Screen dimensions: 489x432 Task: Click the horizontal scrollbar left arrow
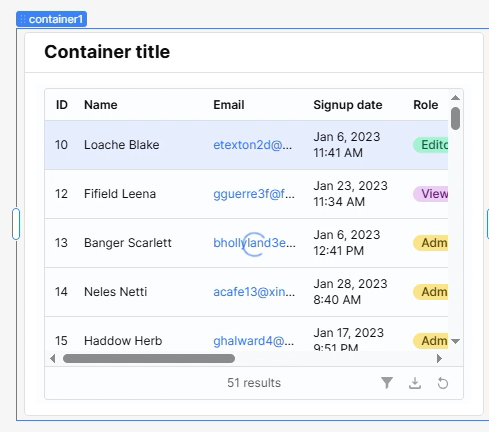click(52, 359)
